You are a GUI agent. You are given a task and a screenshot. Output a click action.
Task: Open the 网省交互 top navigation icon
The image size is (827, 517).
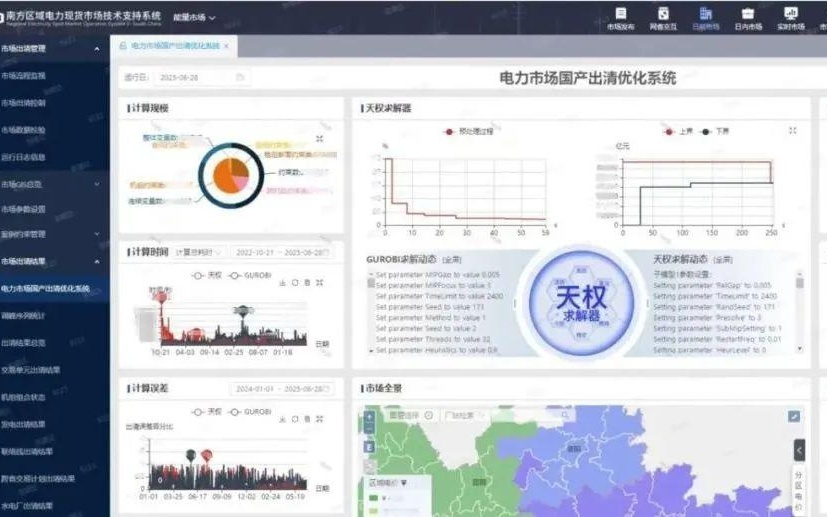click(663, 18)
